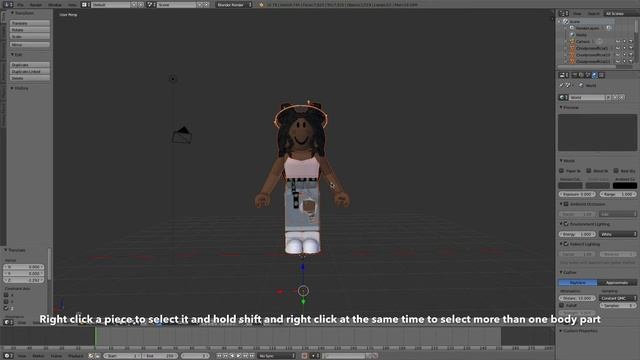Click the Blender logo in the info header

pyautogui.click(x=261, y=5)
